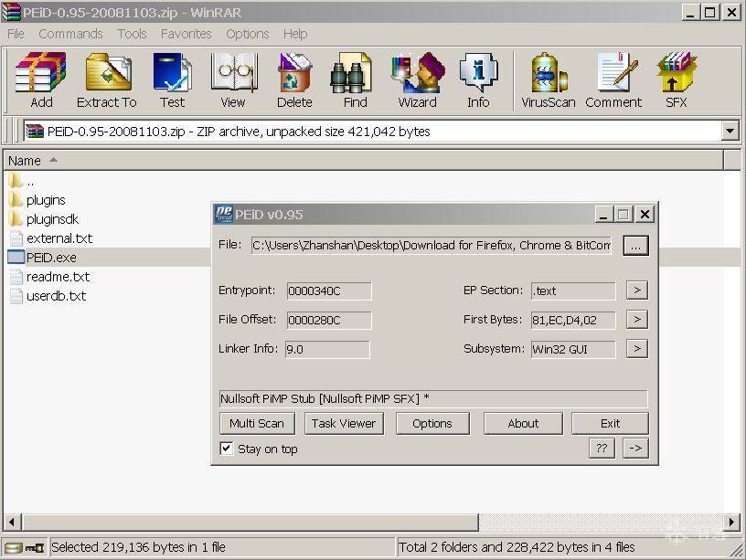Click the First Bytes value field
746x560 pixels.
click(573, 320)
